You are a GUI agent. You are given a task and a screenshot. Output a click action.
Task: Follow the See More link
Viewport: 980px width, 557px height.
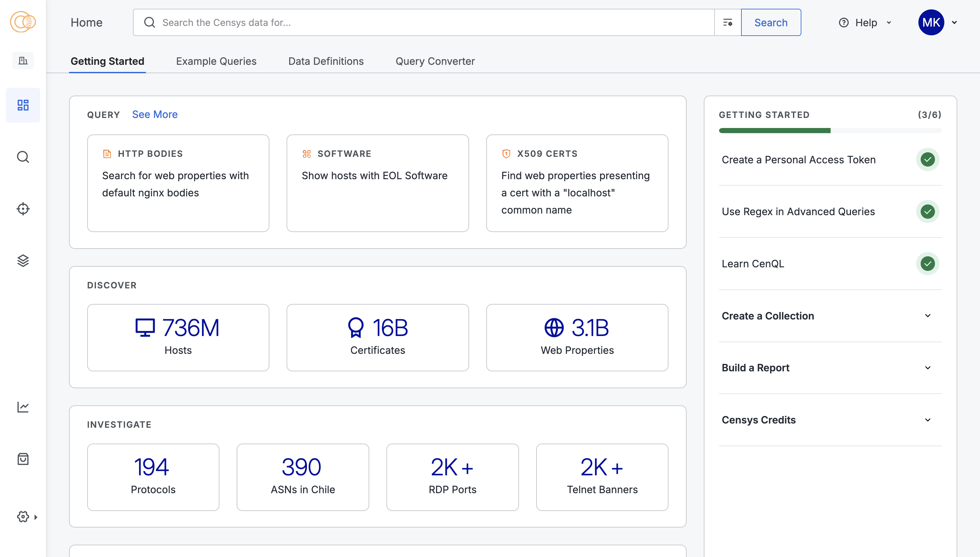(x=155, y=114)
